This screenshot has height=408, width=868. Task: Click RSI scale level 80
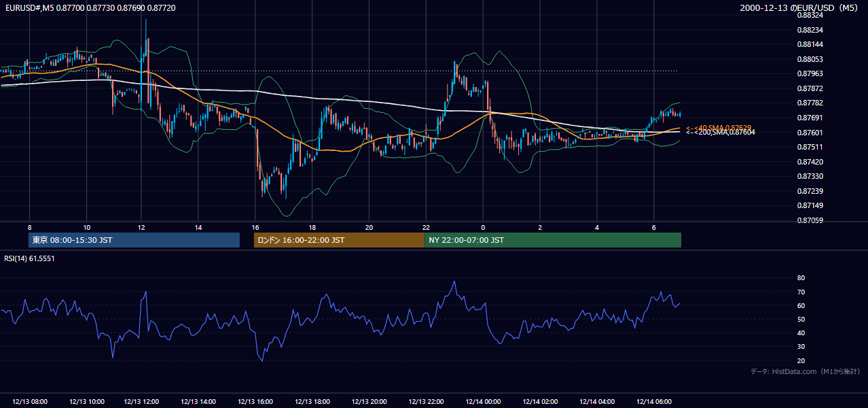pos(801,278)
